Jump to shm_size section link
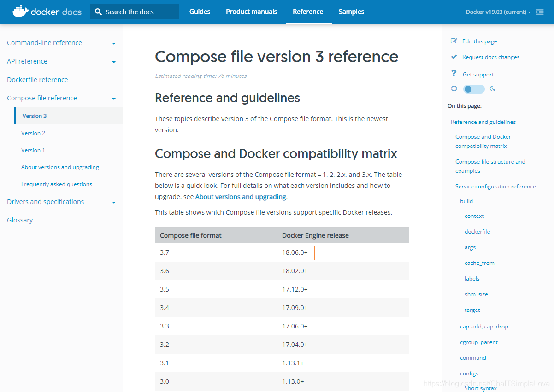The height and width of the screenshot is (392, 554). 476,294
